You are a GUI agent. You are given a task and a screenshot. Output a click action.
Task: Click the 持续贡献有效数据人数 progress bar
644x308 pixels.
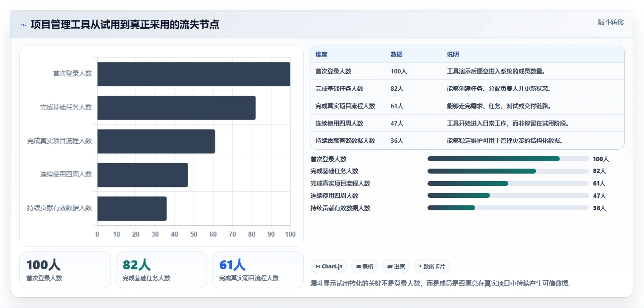coord(508,208)
